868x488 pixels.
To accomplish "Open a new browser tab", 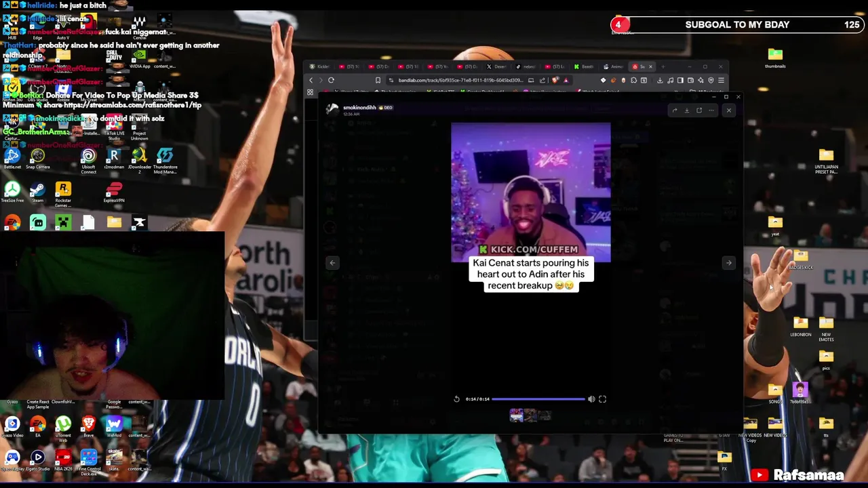I will (663, 66).
